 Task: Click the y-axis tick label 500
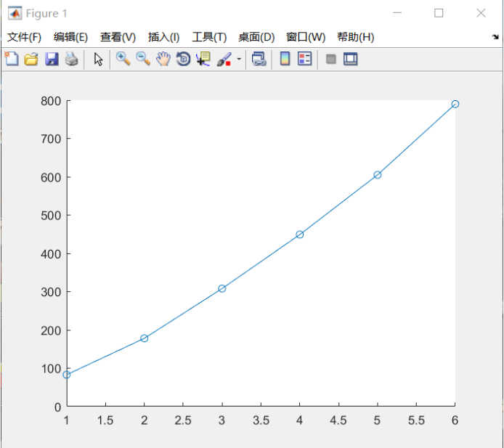click(x=51, y=216)
